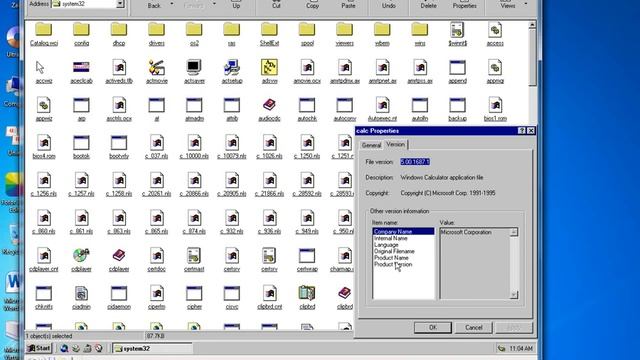Select the yellow adrvw icon
The height and width of the screenshot is (360, 640).
click(x=269, y=67)
